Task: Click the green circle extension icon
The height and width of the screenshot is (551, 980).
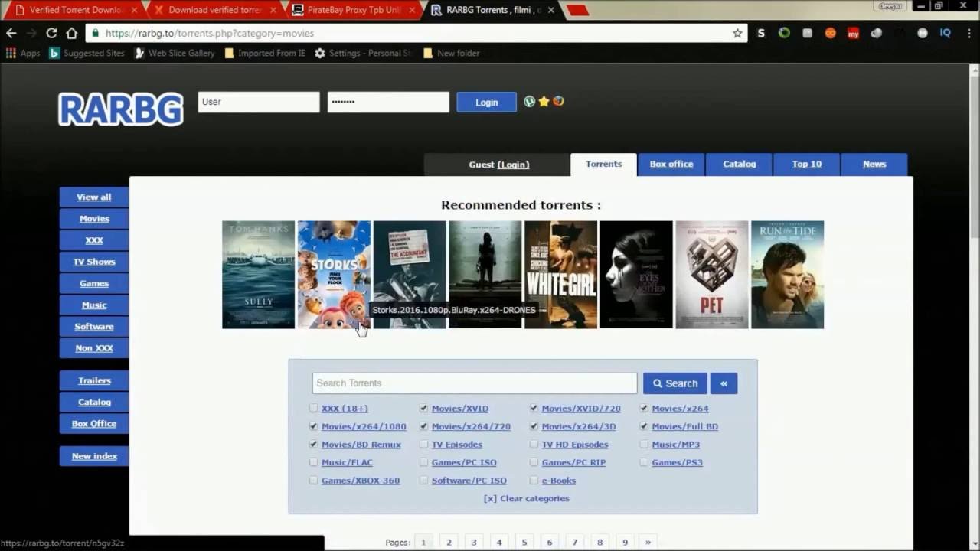Action: click(x=784, y=33)
